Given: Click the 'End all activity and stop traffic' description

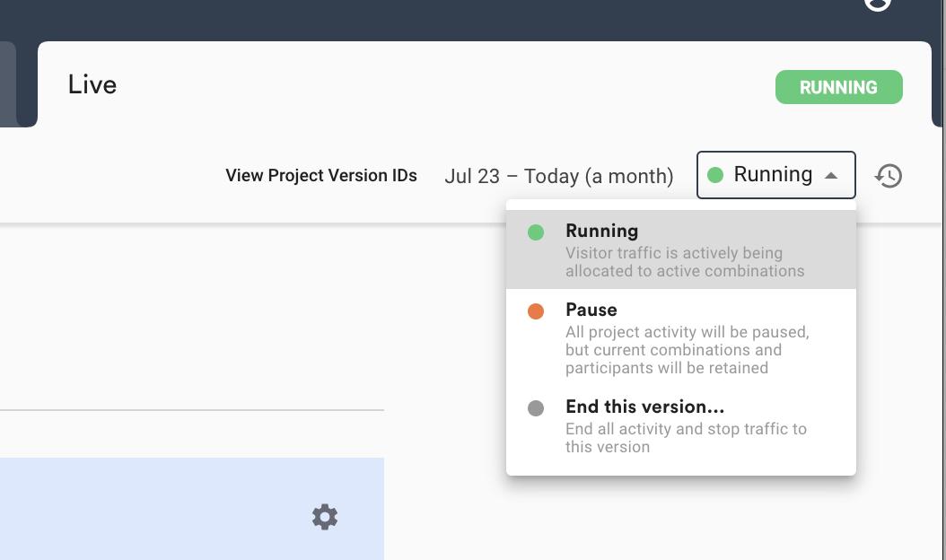Looking at the screenshot, I should tap(686, 438).
